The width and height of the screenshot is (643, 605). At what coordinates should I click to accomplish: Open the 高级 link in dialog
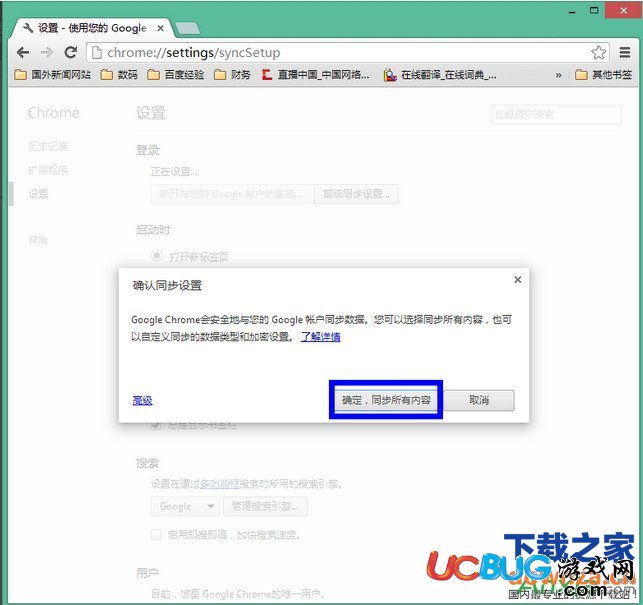point(142,400)
